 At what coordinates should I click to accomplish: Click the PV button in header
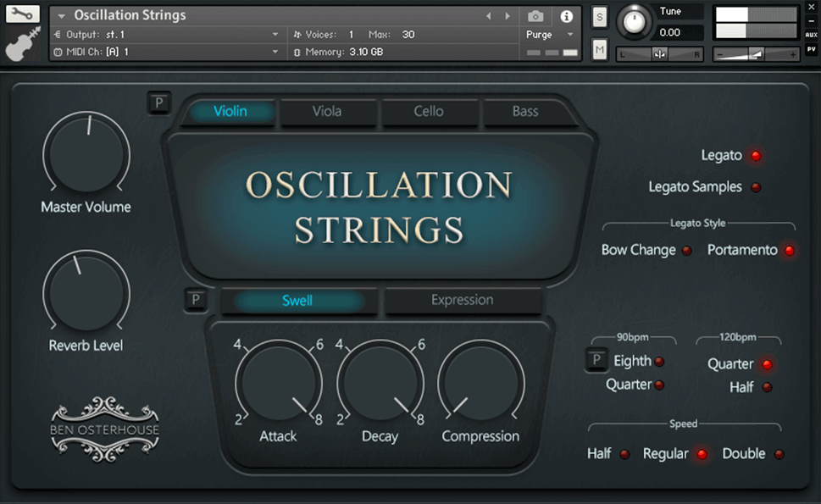tap(812, 49)
